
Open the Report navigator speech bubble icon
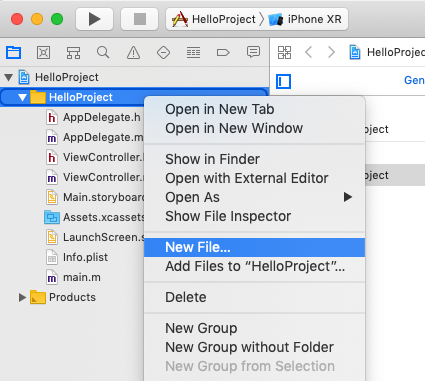[x=253, y=52]
